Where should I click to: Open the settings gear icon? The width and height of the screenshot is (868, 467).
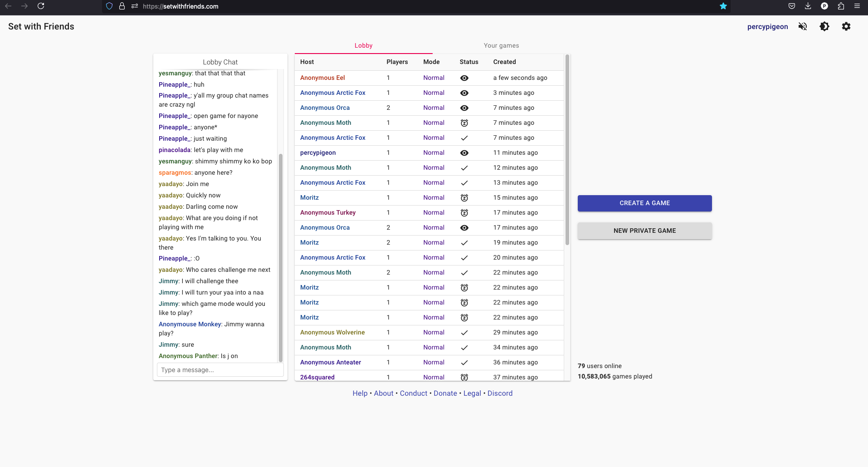846,26
